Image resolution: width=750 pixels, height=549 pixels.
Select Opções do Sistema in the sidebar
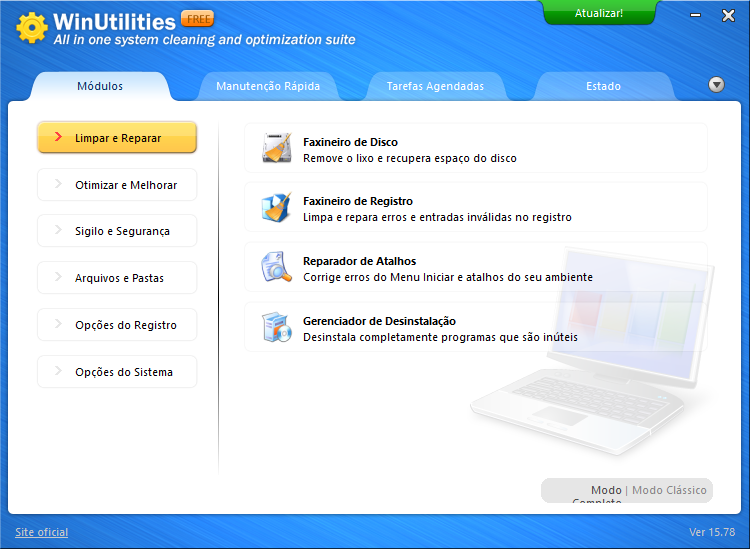(117, 372)
